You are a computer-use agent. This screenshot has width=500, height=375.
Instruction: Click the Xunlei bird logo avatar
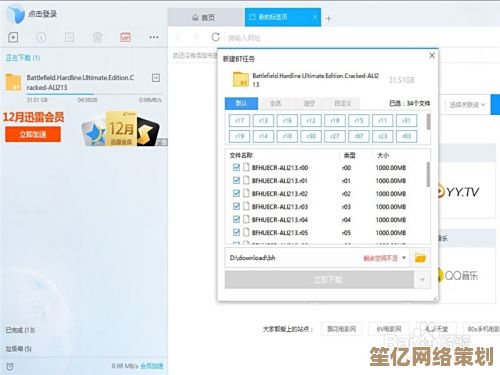pyautogui.click(x=16, y=14)
